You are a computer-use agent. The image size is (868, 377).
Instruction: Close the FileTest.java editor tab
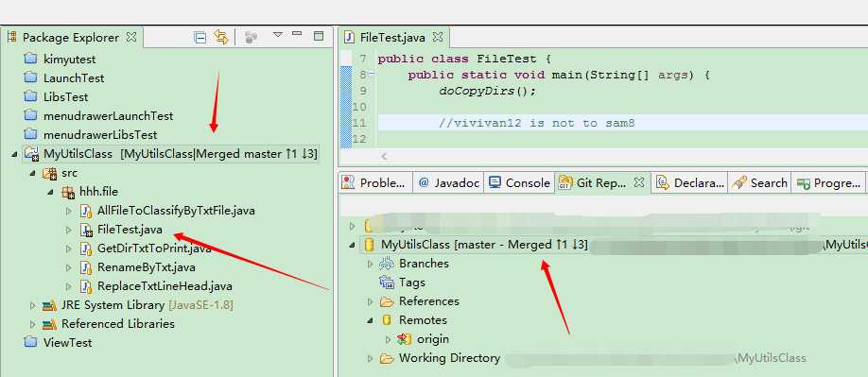(438, 38)
